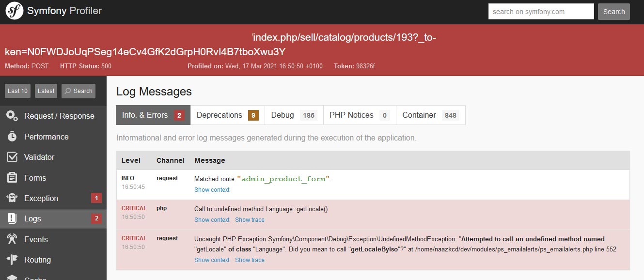Open the Cache panel
644x280 pixels.
(x=36, y=277)
